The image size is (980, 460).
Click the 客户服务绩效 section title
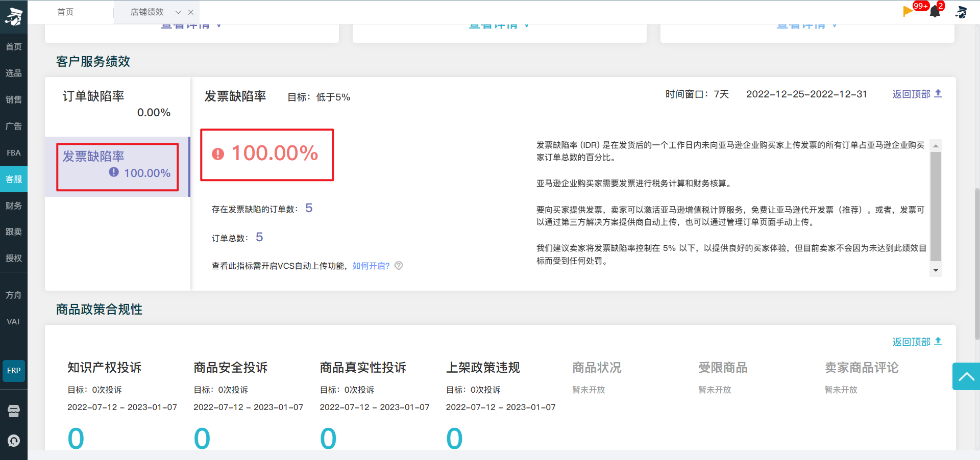coord(93,62)
